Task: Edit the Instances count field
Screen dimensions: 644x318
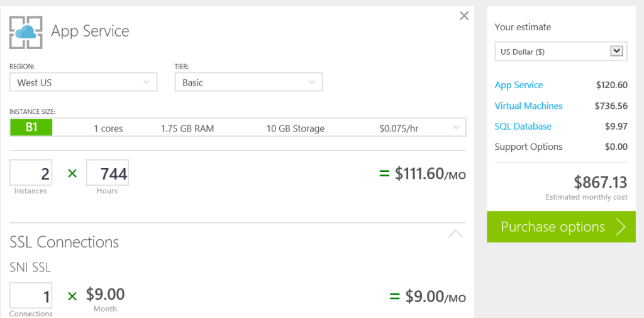Action: (x=31, y=173)
